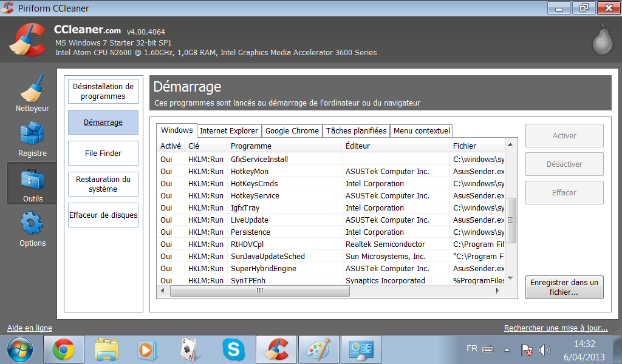
Task: Click the vertical scrollbar down arrow
Action: (x=510, y=278)
